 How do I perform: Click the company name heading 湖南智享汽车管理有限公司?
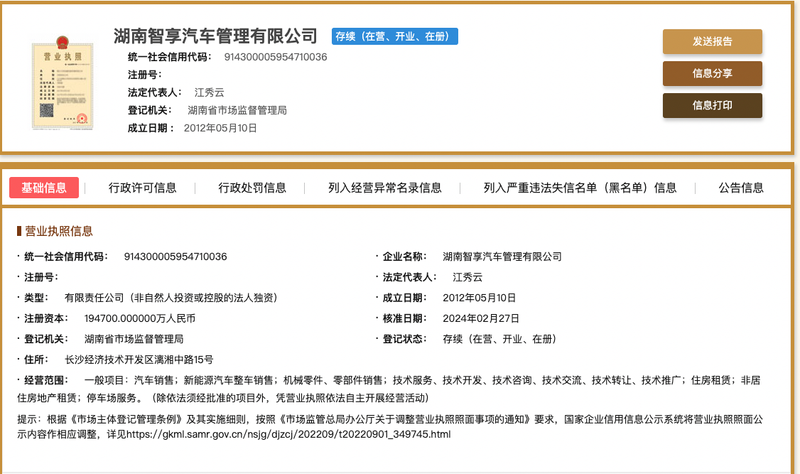(216, 38)
